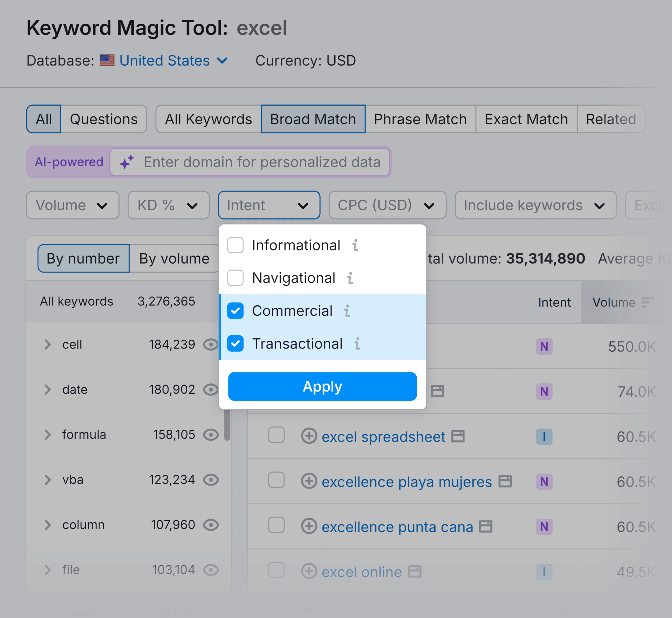Select the excellence playa mujeres row checkbox
The width and height of the screenshot is (672, 618).
tap(276, 480)
